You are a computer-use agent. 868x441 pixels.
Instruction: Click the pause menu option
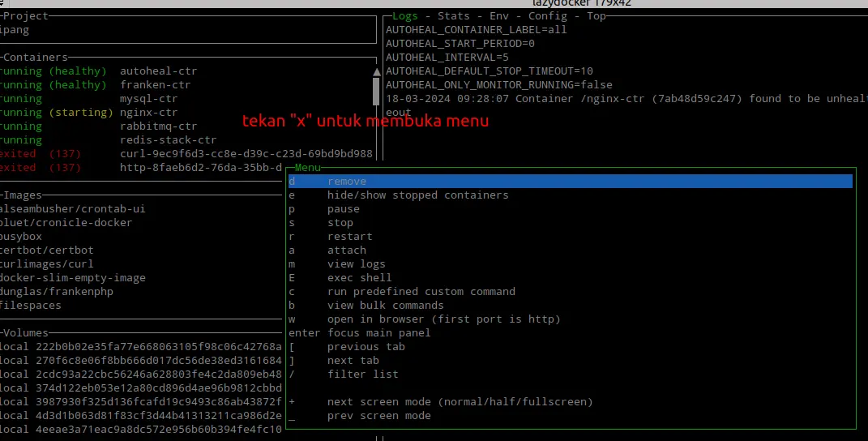[343, 209]
